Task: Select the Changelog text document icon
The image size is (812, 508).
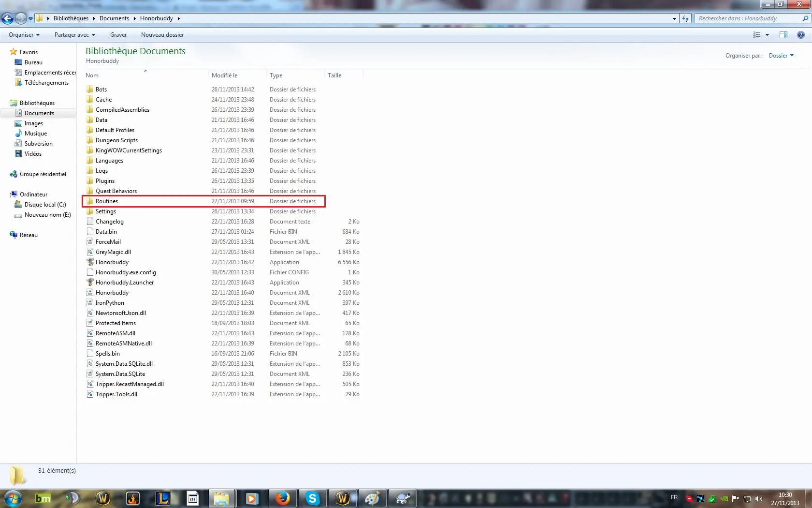Action: [90, 222]
